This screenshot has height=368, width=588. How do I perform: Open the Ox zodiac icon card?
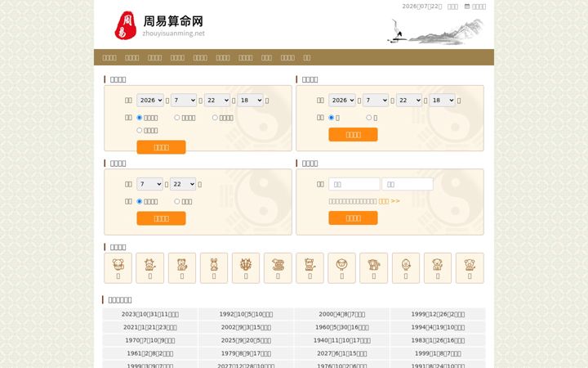(150, 268)
